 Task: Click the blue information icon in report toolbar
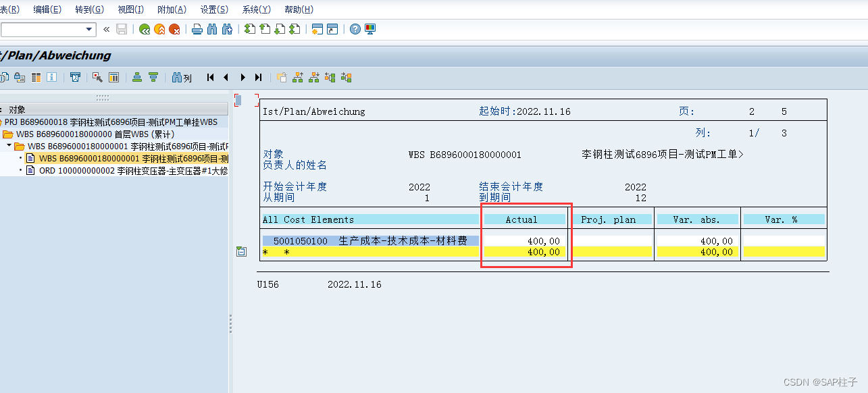(51, 78)
